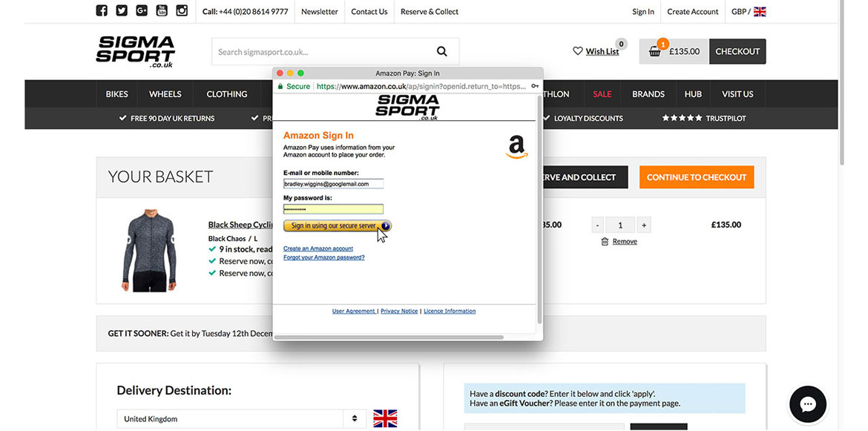Click Forgot your Amazon password link

(324, 257)
